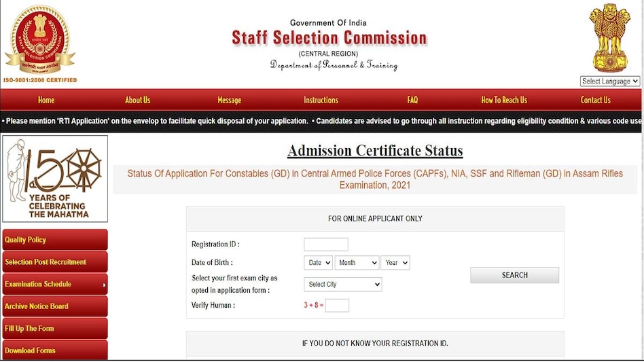Open How To Reach Us page

pos(504,100)
